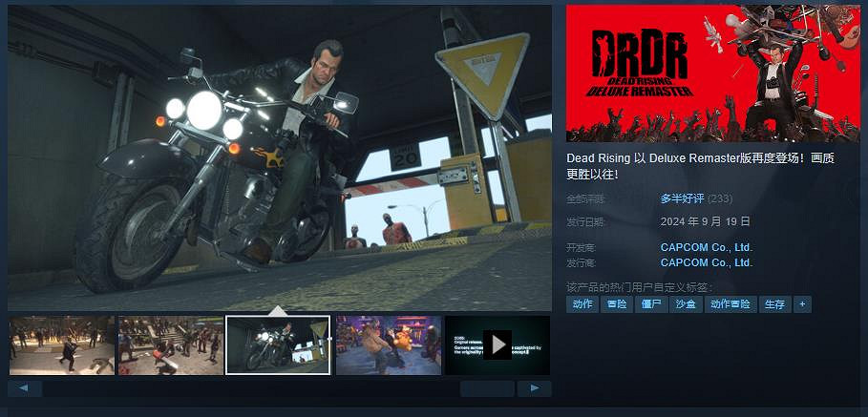Play the trailer video thumbnail
The height and width of the screenshot is (417, 868).
(x=498, y=345)
